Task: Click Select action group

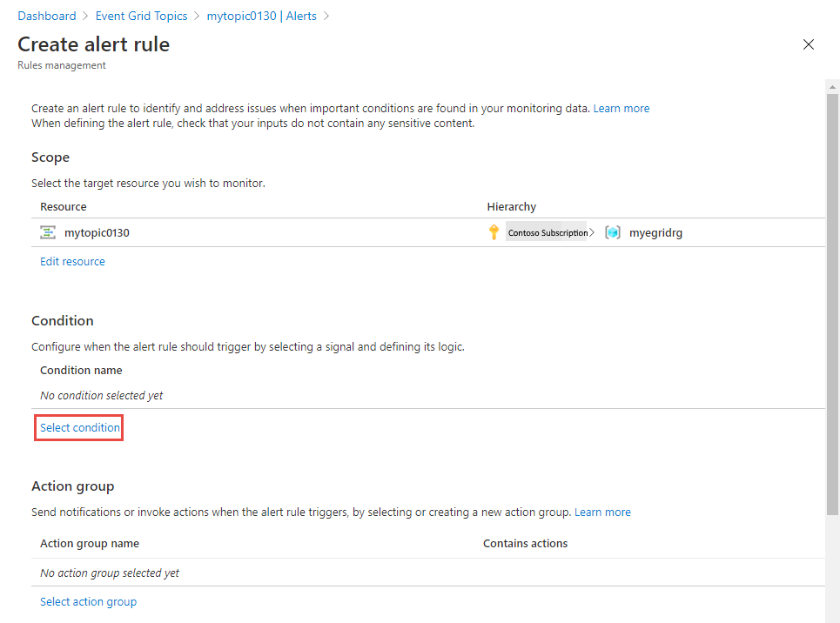Action: coord(88,601)
